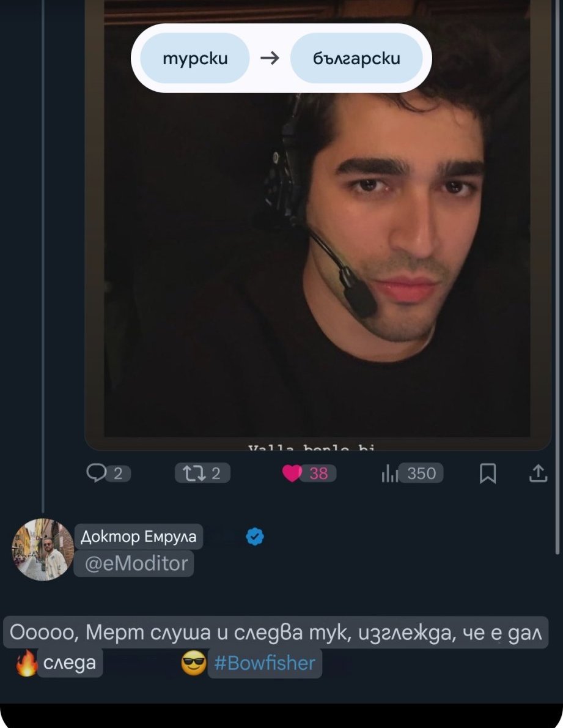The height and width of the screenshot is (728, 563).
Task: Open the target language български selector
Action: click(x=356, y=58)
